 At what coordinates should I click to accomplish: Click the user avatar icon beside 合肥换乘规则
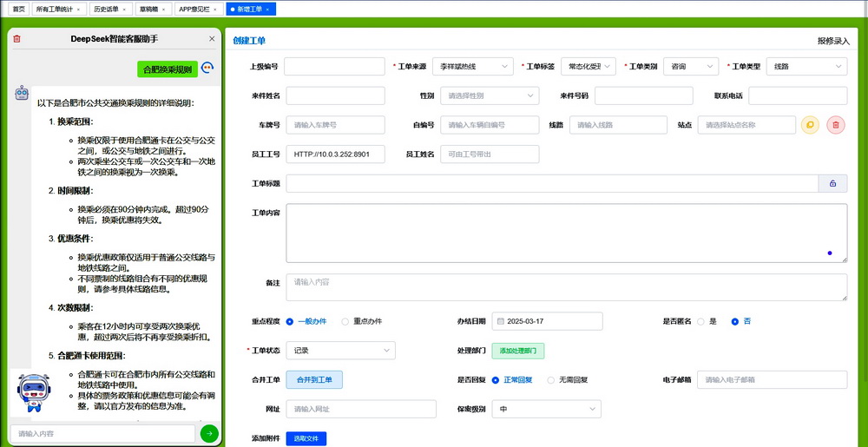click(x=207, y=68)
